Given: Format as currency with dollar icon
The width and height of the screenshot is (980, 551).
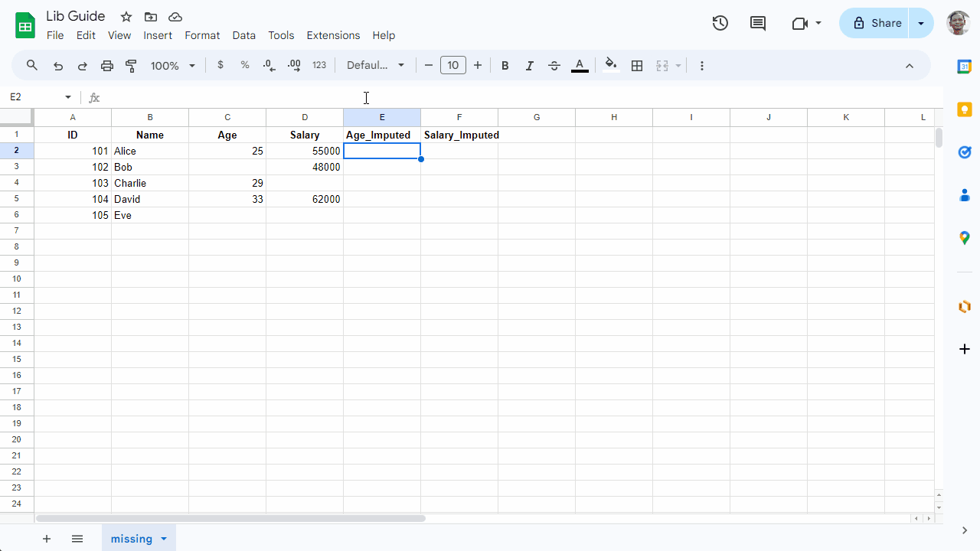Looking at the screenshot, I should tap(220, 66).
